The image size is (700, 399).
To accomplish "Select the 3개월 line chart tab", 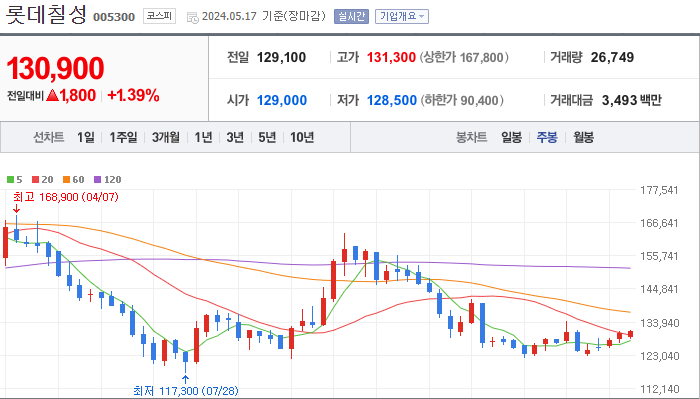I will 166,137.
